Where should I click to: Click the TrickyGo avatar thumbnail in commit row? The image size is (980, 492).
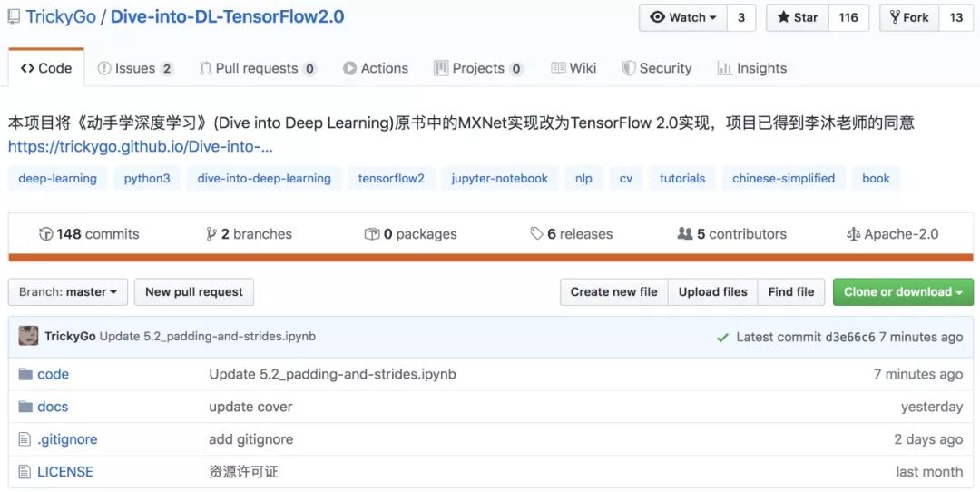28,336
